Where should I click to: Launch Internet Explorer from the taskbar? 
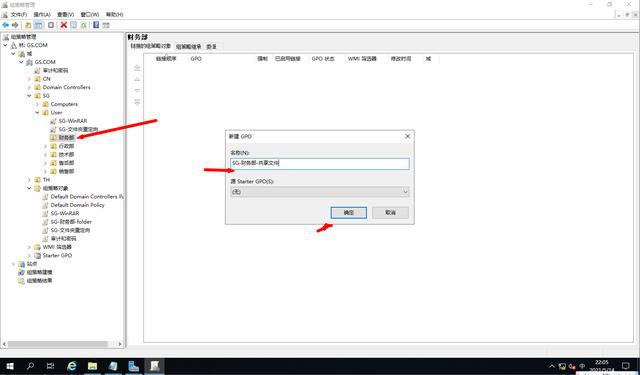[72, 366]
